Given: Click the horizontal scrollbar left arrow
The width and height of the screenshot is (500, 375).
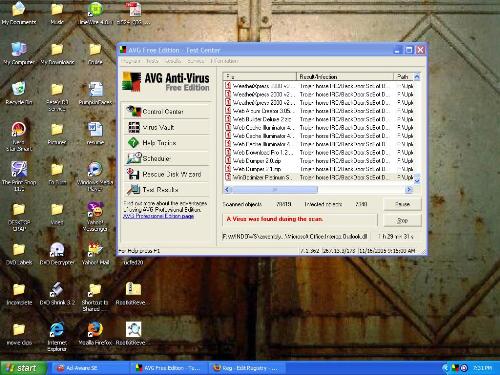Looking at the screenshot, I should click(228, 189).
